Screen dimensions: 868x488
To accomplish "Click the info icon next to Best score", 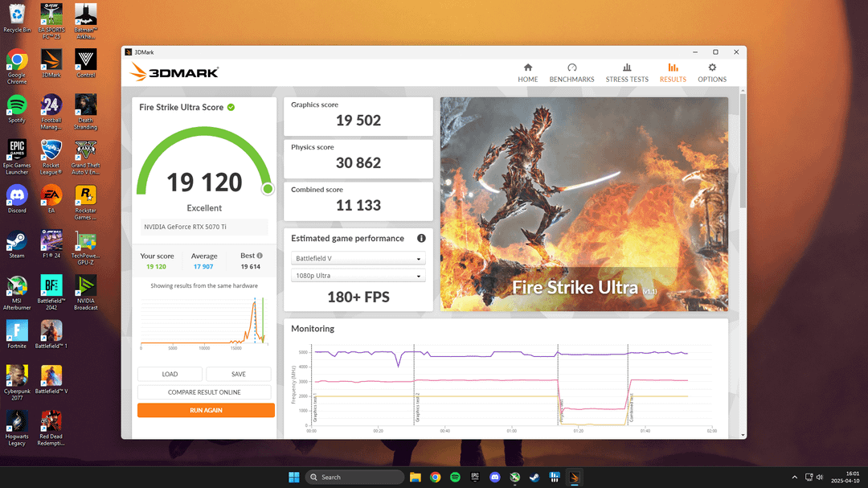I will [260, 256].
